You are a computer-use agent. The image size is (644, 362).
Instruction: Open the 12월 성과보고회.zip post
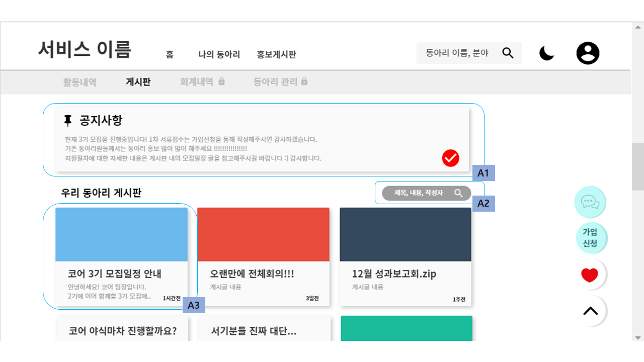tap(406, 256)
